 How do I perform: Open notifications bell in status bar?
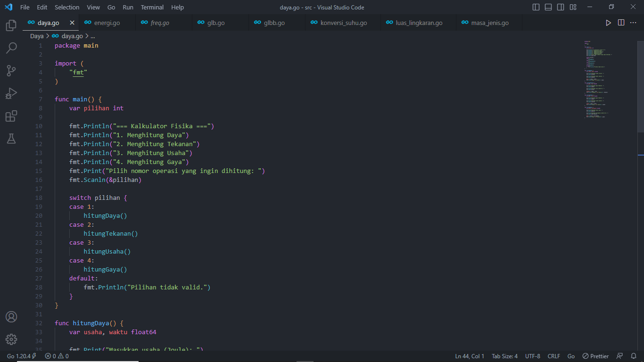pyautogui.click(x=634, y=356)
